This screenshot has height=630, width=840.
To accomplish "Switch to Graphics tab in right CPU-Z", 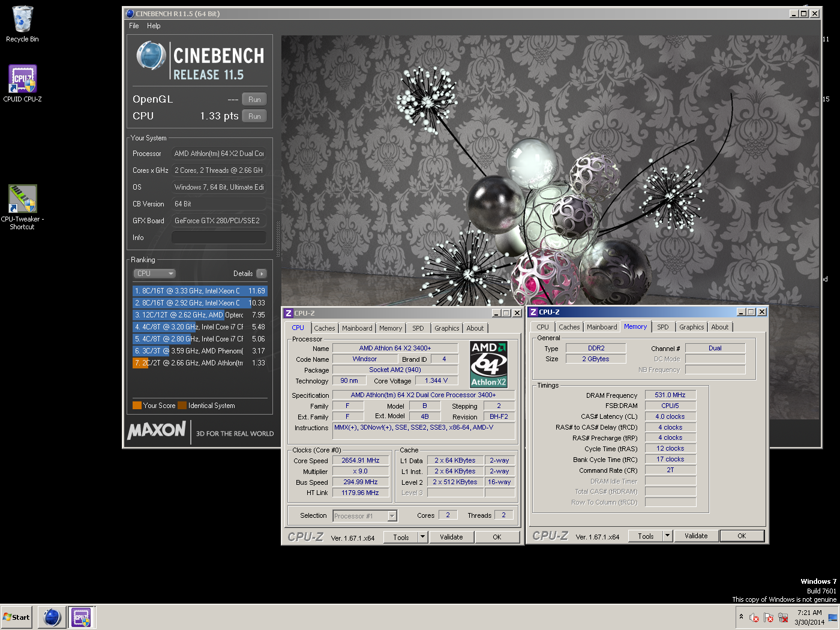I will coord(692,327).
